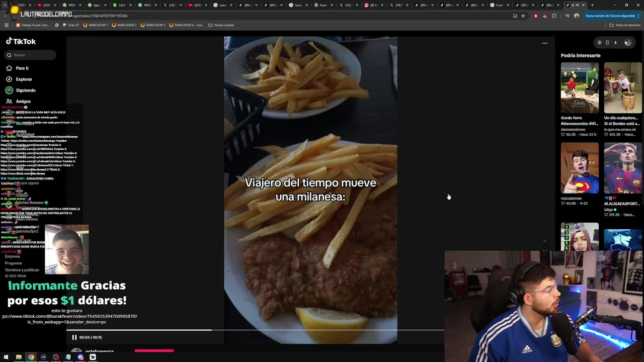Open the Gordo forro recommended video
Screen dimensions: 644x362
(x=580, y=88)
